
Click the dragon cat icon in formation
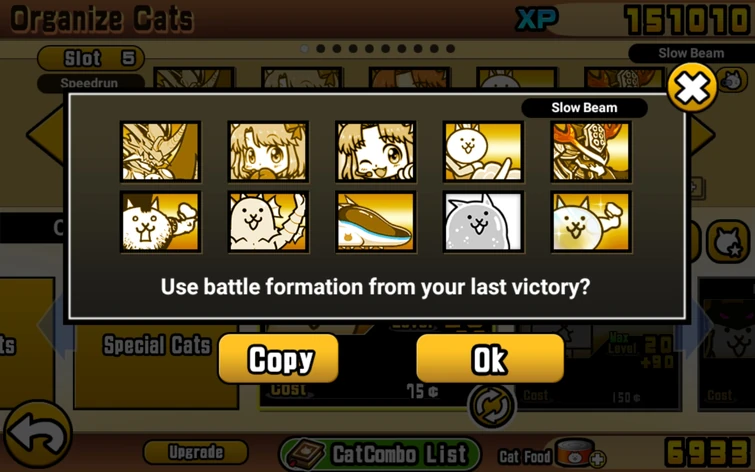(160, 152)
